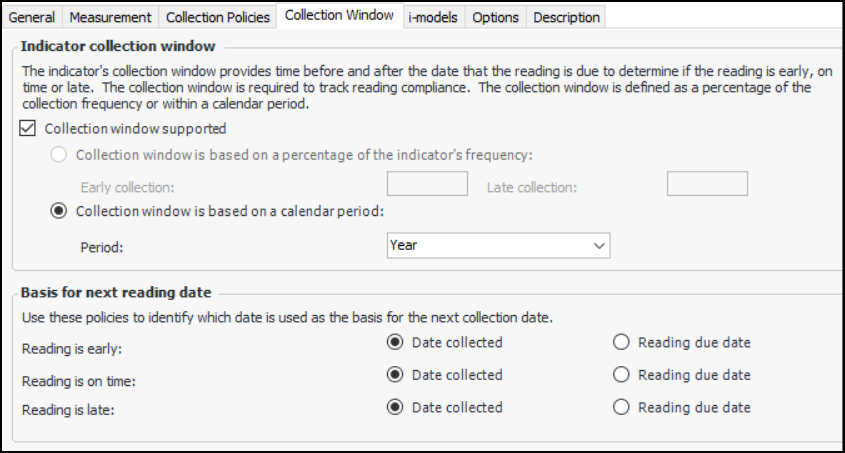
Task: Choose Date collected for Reading is late
Action: 395,407
